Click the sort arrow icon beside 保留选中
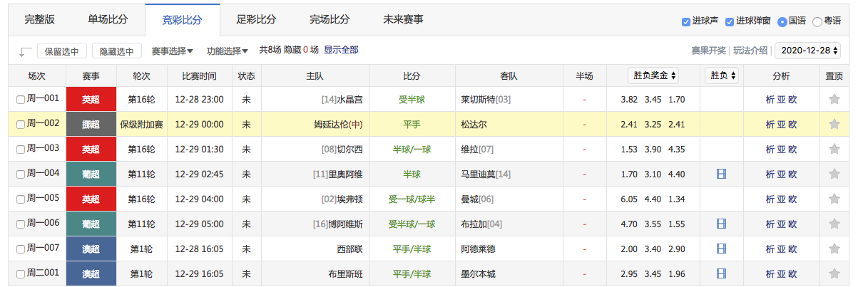This screenshot has width=868, height=287. coord(26,51)
